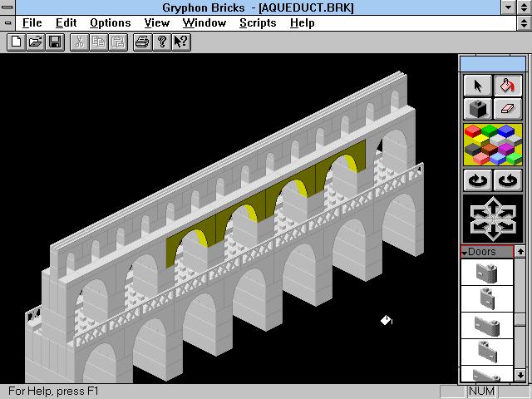
Task: Open the Doors category dropdown
Action: [x=487, y=252]
